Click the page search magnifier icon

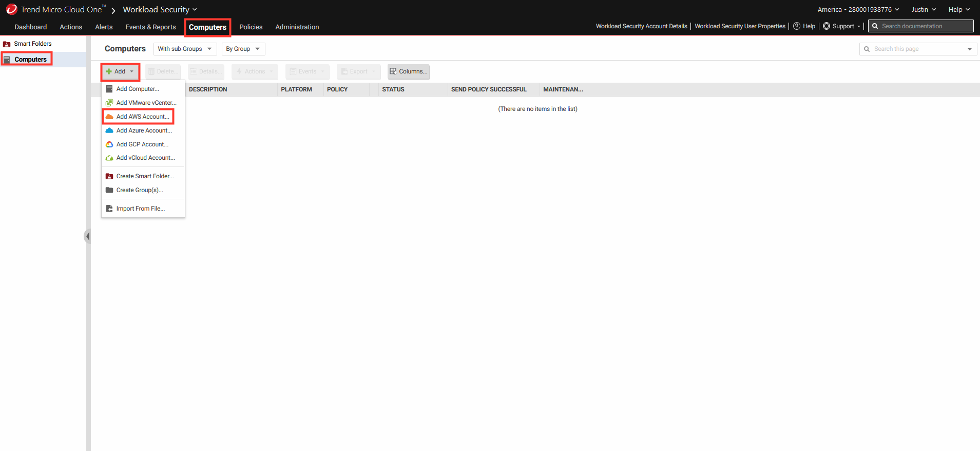click(867, 49)
